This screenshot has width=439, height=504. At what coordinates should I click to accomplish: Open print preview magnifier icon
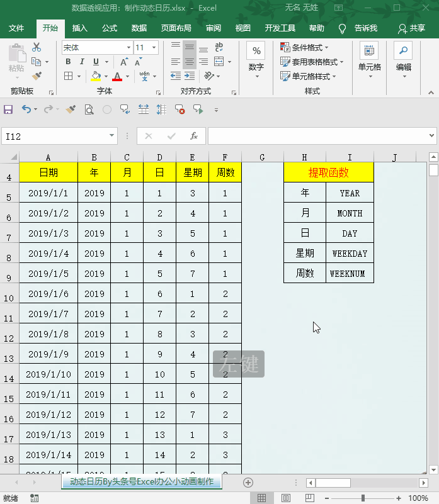(x=89, y=109)
